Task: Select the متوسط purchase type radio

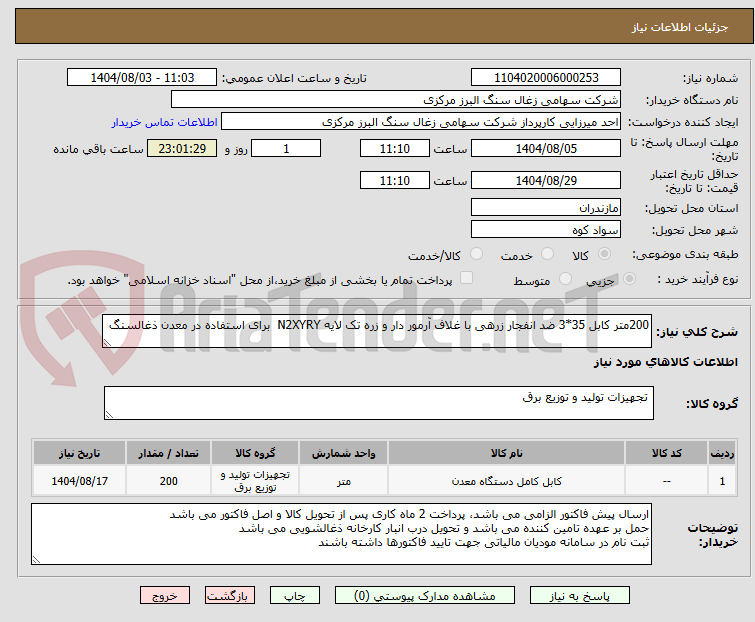Action: [565, 278]
